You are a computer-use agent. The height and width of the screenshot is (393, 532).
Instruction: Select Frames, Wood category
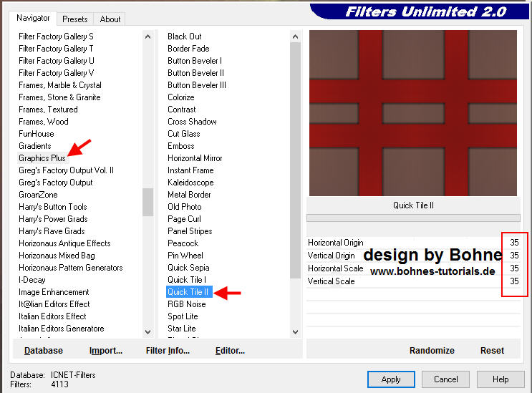(x=44, y=122)
